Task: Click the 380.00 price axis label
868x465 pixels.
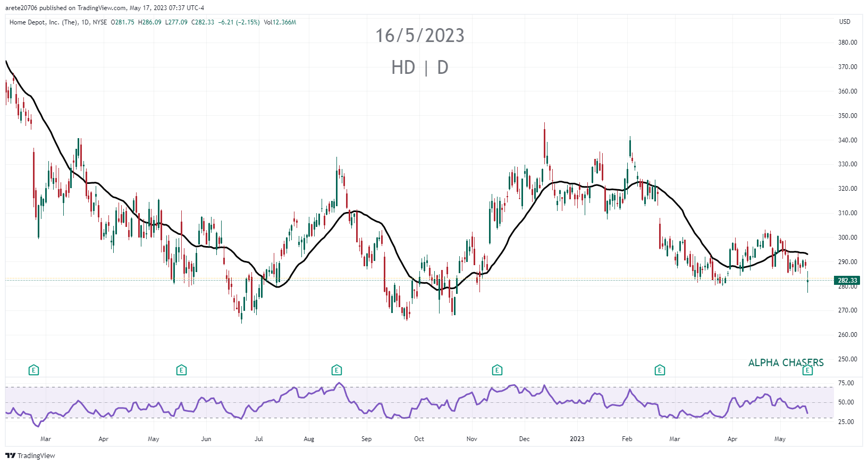Action: (x=848, y=43)
